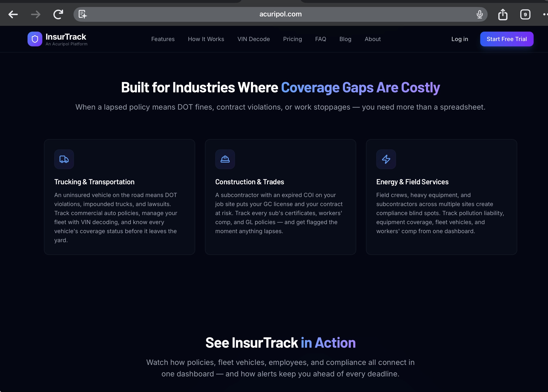The height and width of the screenshot is (392, 548).
Task: Navigate to the Pricing page
Action: pyautogui.click(x=292, y=39)
